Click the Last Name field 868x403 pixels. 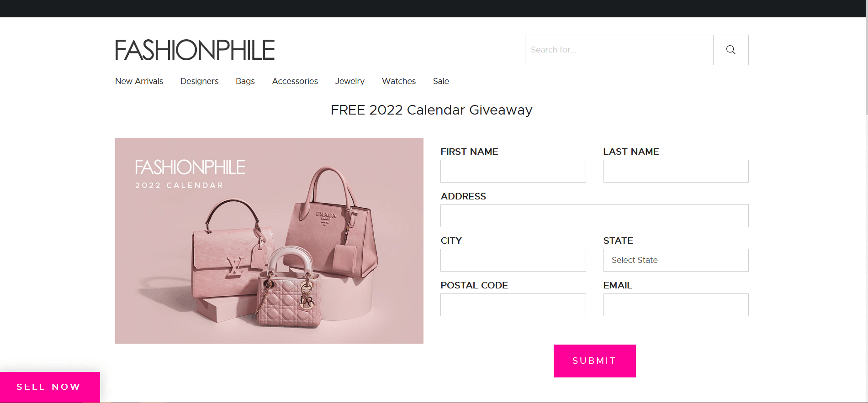click(676, 171)
